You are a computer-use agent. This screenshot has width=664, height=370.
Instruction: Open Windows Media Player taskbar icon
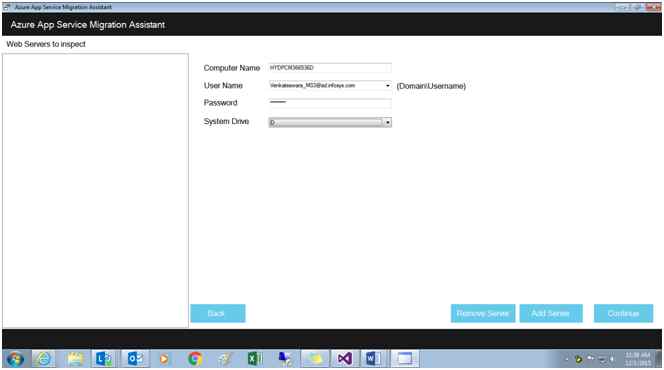tap(164, 359)
